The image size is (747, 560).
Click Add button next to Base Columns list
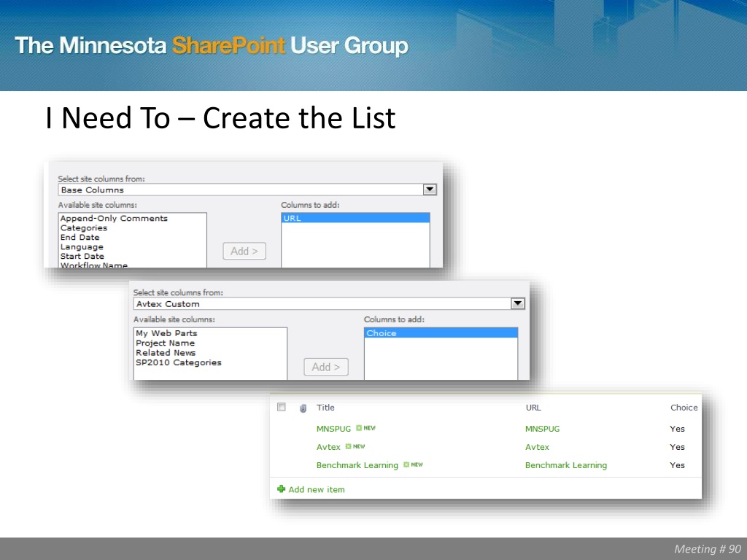(244, 251)
